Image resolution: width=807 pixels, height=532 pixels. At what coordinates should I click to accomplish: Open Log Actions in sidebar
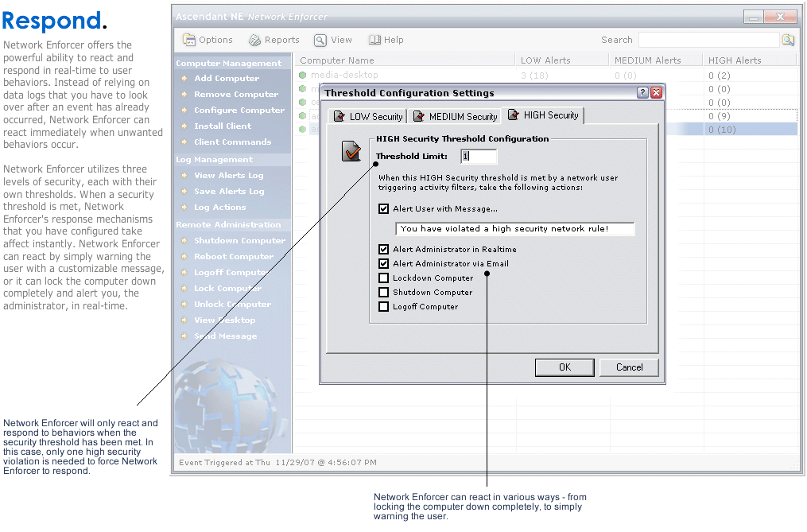pos(219,208)
